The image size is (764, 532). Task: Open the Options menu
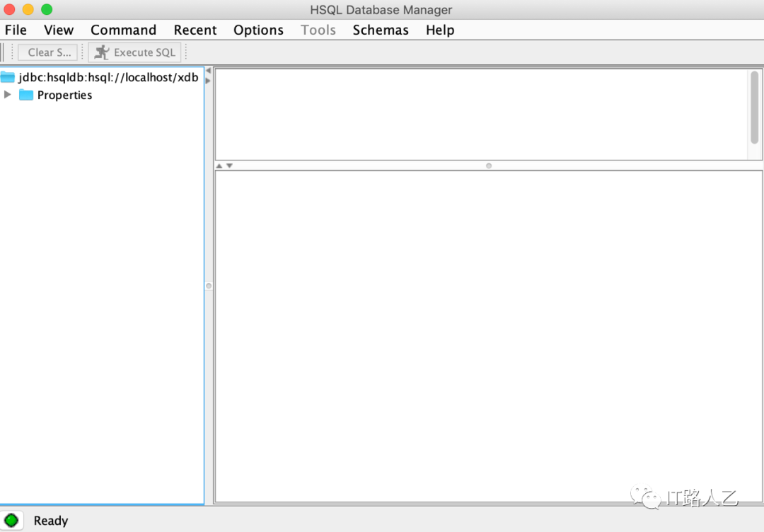pyautogui.click(x=258, y=30)
